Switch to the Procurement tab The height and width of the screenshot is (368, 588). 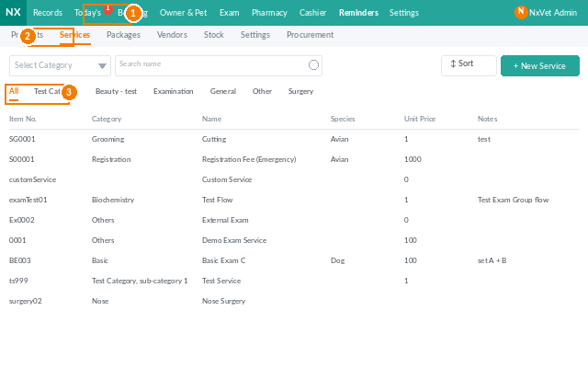[310, 35]
